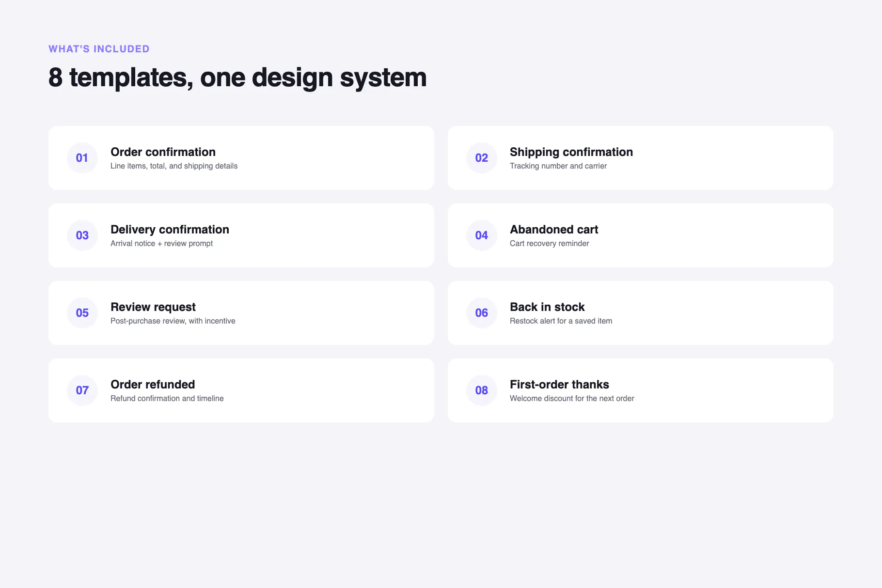Select the 'Delivery confirmation' title
This screenshot has width=882, height=588.
[x=170, y=230]
